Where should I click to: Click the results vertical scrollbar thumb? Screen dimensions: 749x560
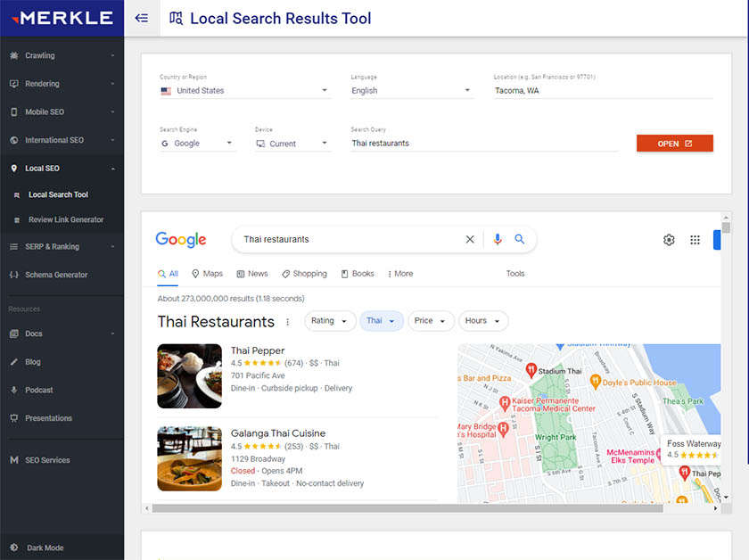tap(726, 227)
